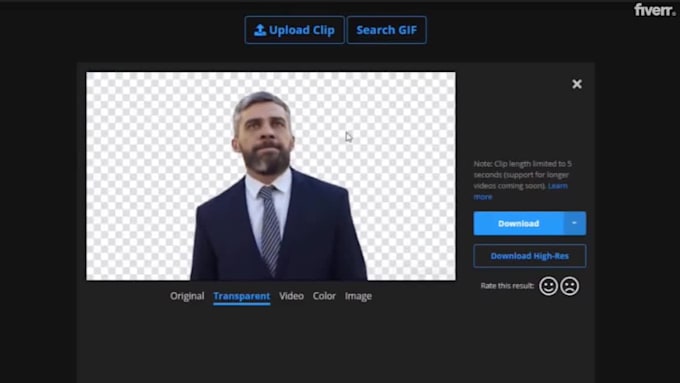Rate result with sad face
The height and width of the screenshot is (383, 680).
pos(569,286)
